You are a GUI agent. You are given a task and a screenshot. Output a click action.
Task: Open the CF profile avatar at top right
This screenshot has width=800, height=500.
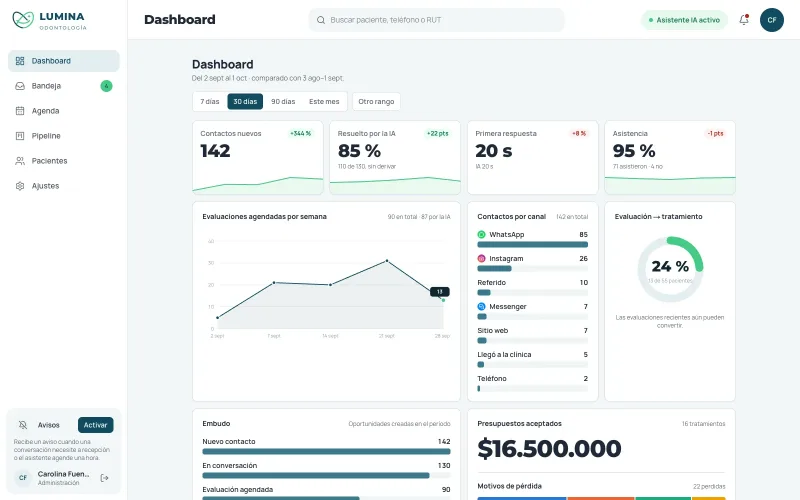pyautogui.click(x=771, y=20)
